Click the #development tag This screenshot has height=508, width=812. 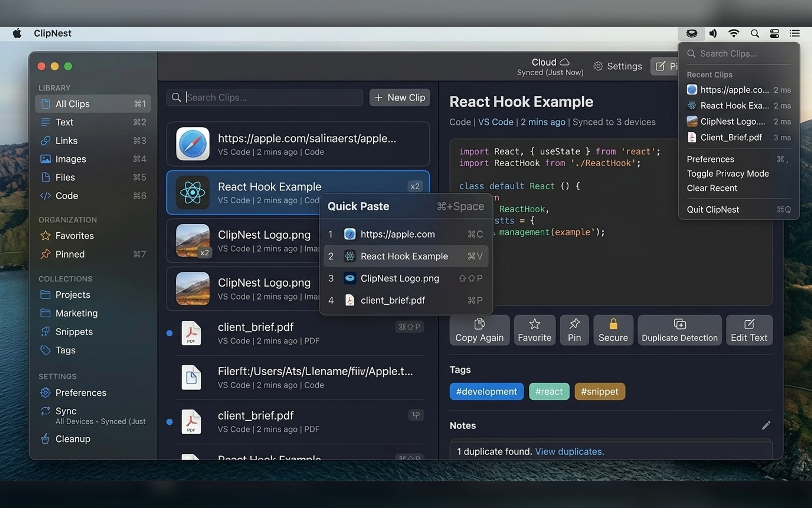pos(487,391)
